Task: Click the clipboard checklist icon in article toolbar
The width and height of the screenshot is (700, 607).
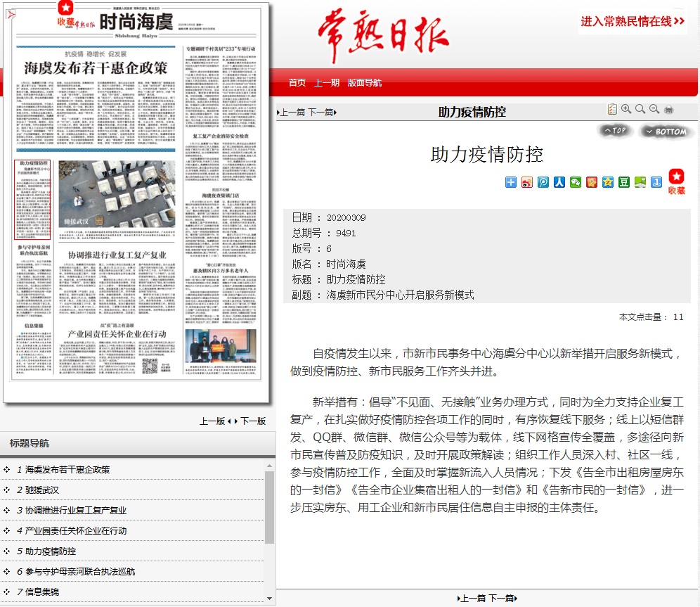Action: click(x=612, y=109)
